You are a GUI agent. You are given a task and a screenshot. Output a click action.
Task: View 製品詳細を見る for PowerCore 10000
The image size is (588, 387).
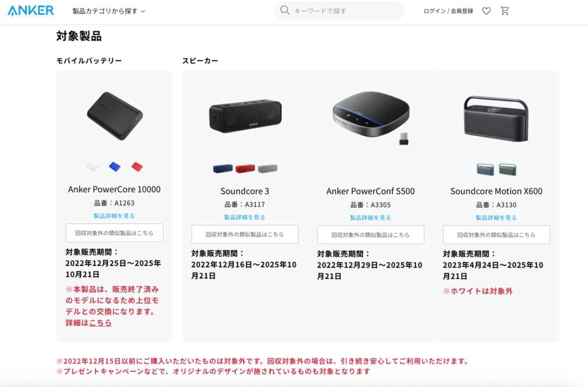tap(114, 216)
